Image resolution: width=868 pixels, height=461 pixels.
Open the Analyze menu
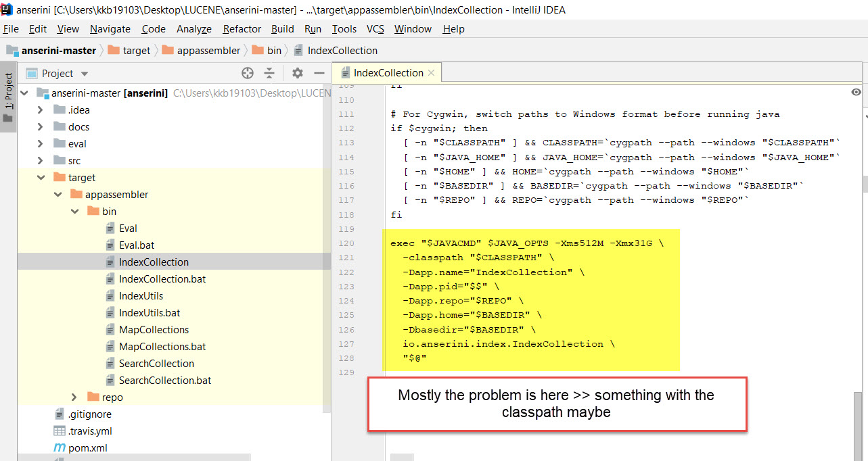tap(194, 29)
